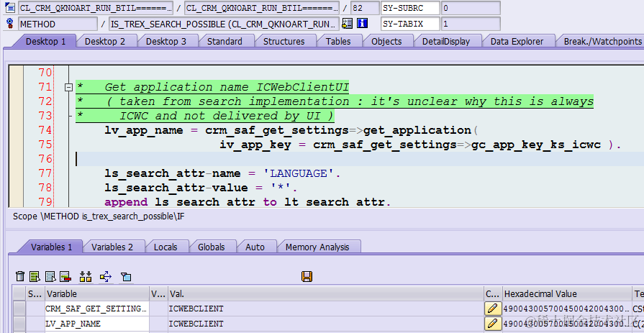Click ICWEBCLIENT value in CRM_SAF_GET_SETTING row
The height and width of the screenshot is (333, 644).
coord(196,309)
